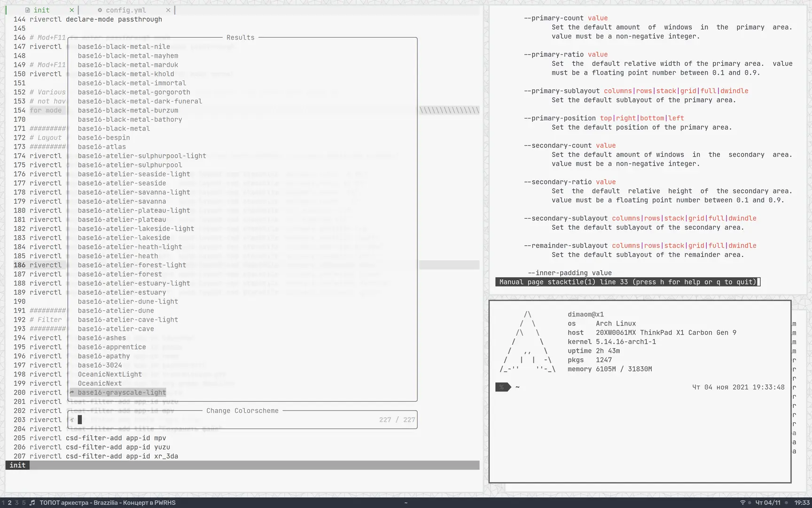The image size is (812, 508).
Task: Click the 227 / 227 results counter
Action: (x=397, y=420)
